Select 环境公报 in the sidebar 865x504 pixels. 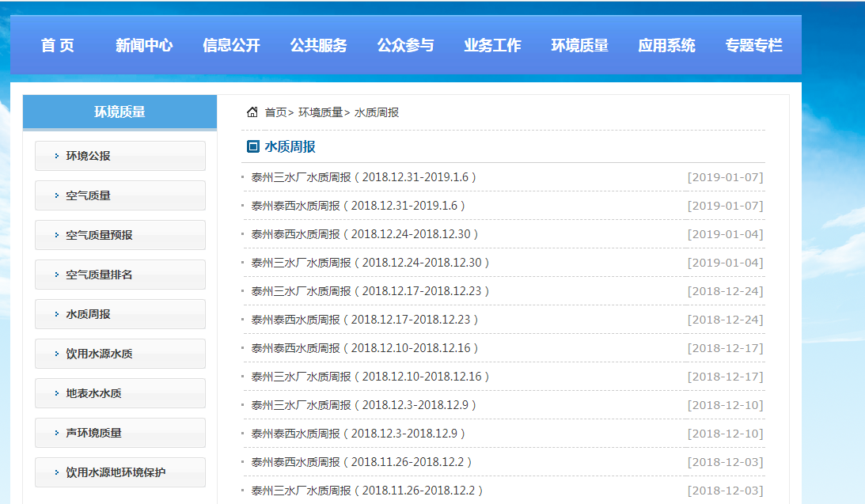[x=120, y=156]
